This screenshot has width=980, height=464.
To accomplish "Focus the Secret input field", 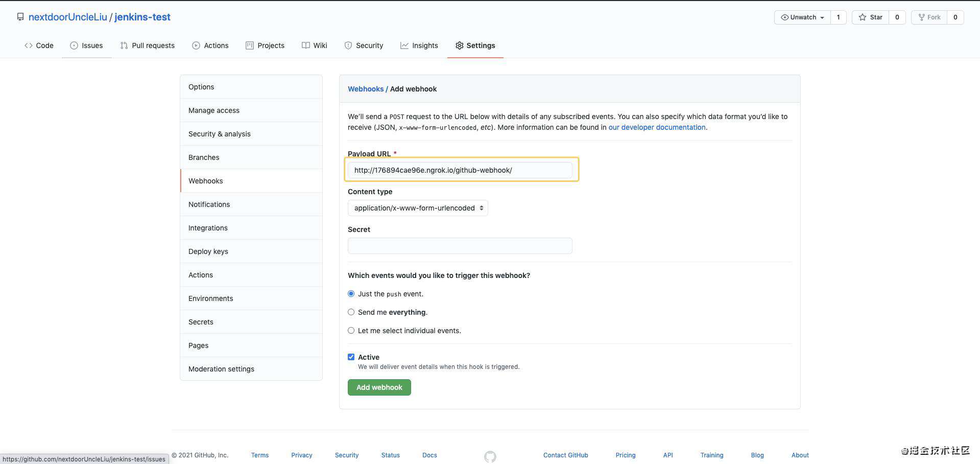I will coord(460,246).
